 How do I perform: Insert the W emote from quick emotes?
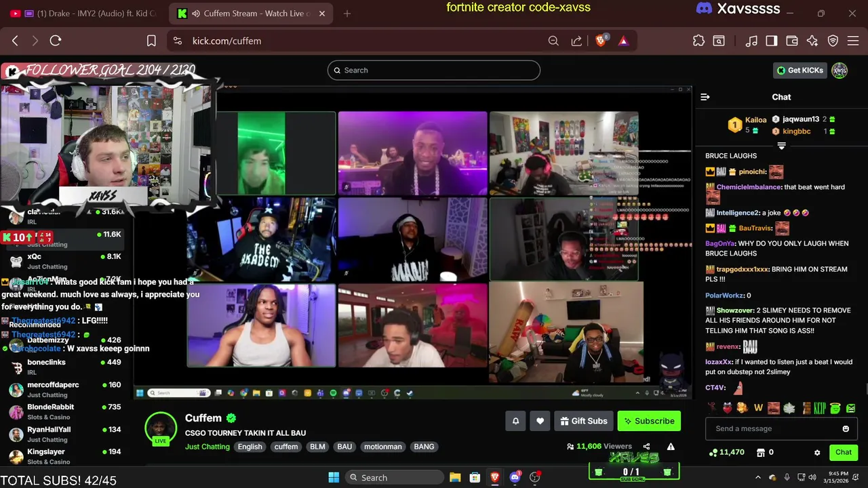click(x=758, y=408)
